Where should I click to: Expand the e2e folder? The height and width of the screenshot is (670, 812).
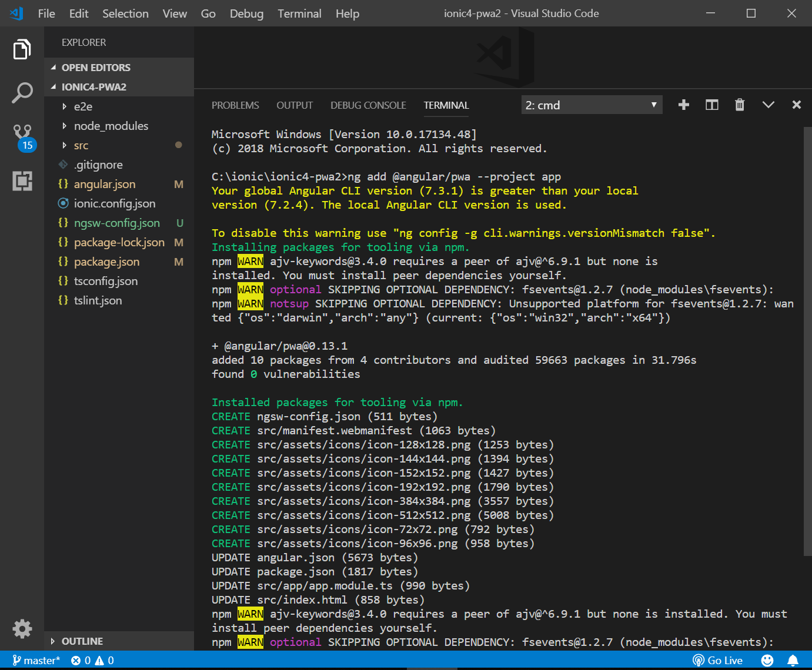point(119,106)
